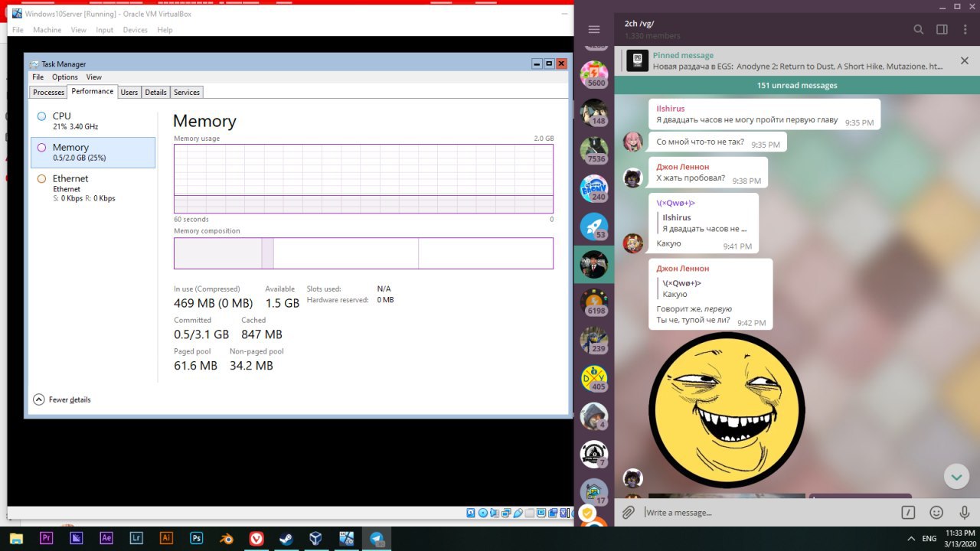Launch Illustrator from taskbar
This screenshot has width=980, height=551.
point(166,538)
